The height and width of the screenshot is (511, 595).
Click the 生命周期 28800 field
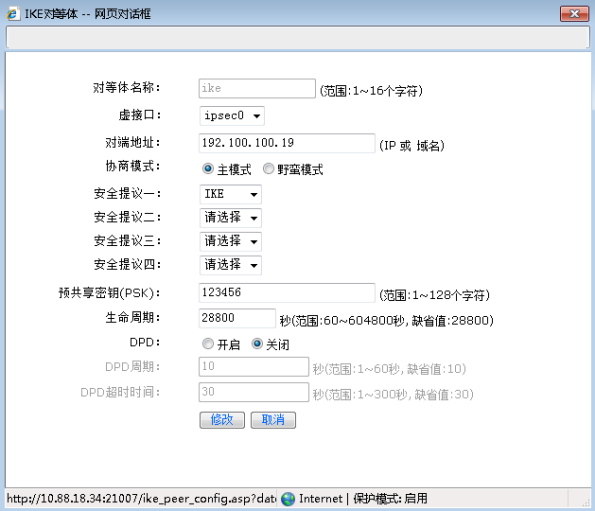tap(237, 318)
